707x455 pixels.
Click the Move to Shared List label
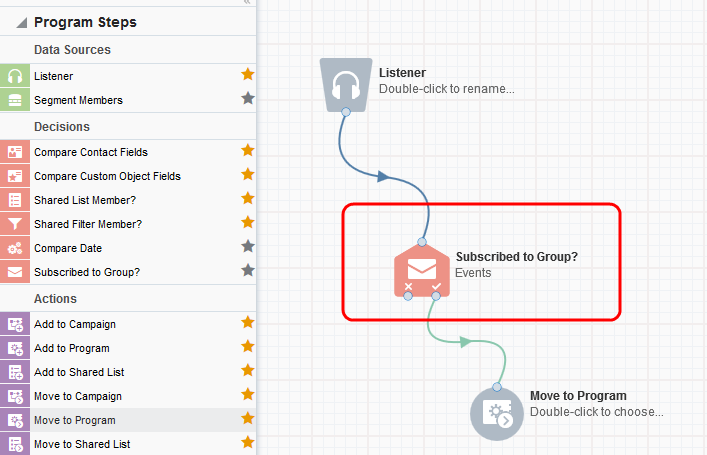[x=82, y=444]
